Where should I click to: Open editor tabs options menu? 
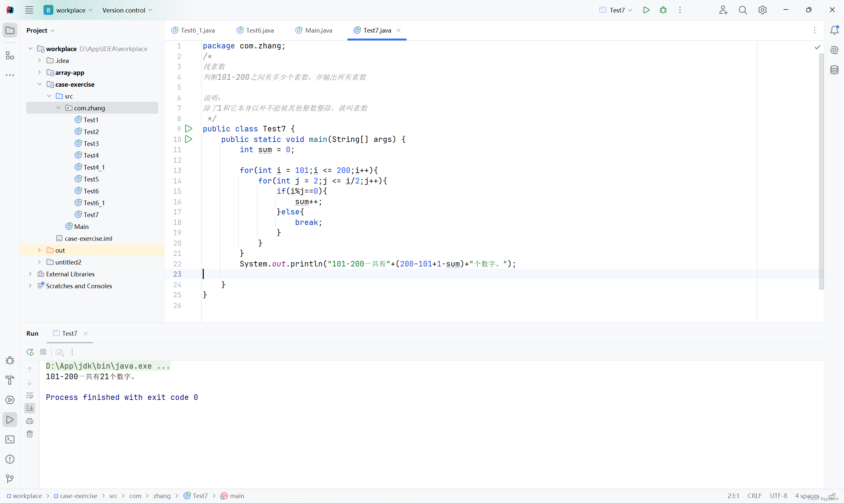point(815,31)
